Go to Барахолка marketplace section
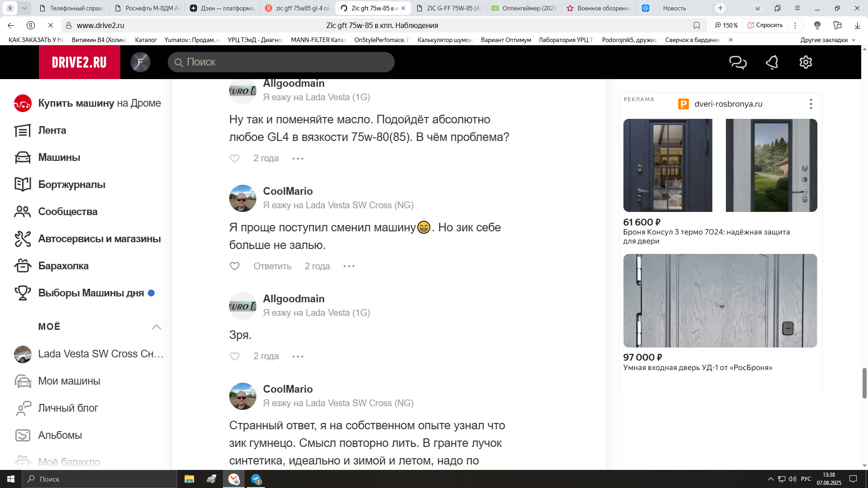Screen dimensions: 868x488 (x=63, y=266)
